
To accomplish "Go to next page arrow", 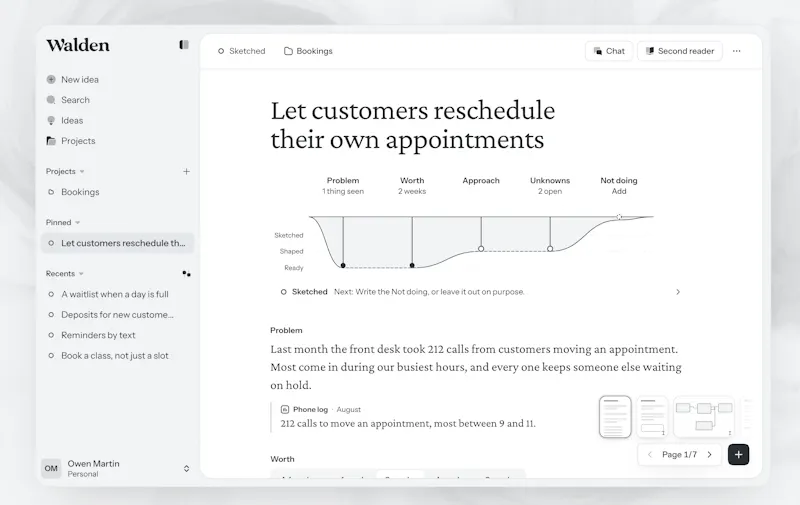I will pos(709,454).
